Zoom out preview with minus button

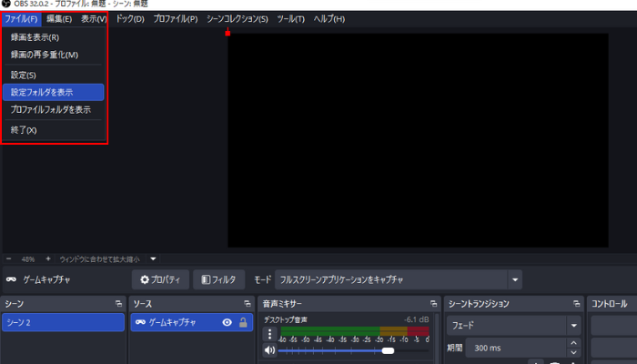[x=8, y=258]
